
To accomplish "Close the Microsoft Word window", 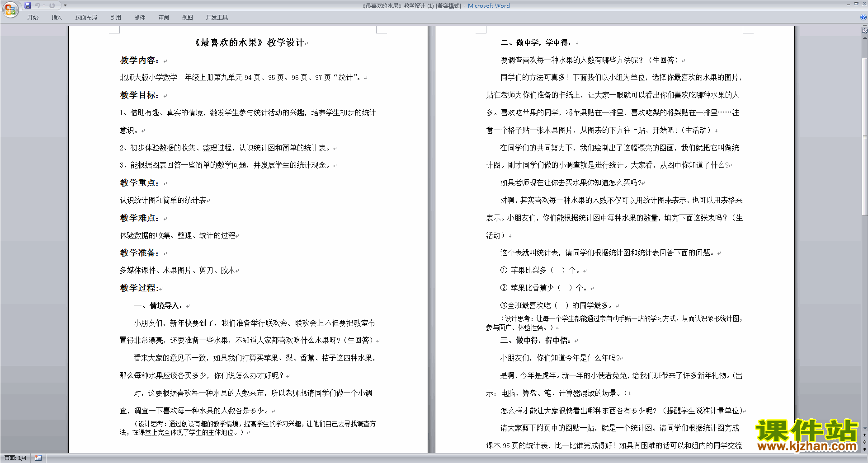I will coord(864,4).
